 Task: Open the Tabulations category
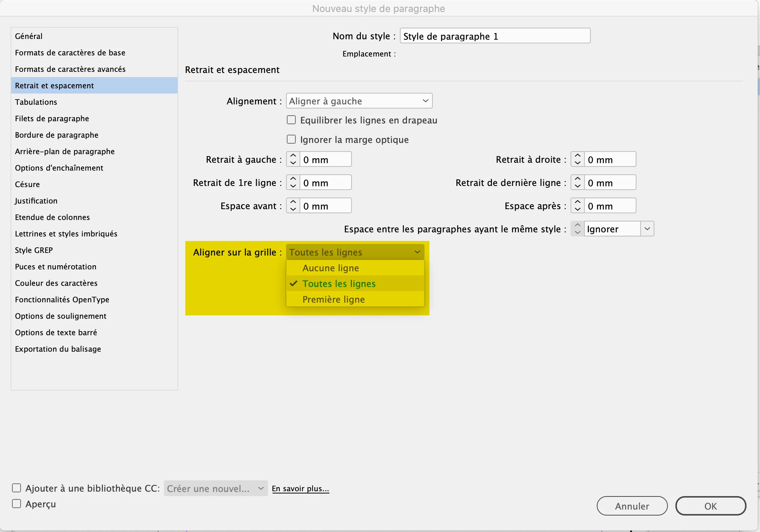coord(36,102)
